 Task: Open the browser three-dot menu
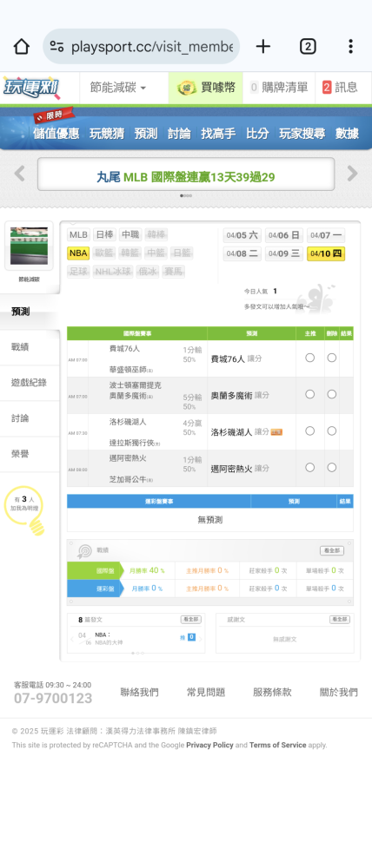350,47
